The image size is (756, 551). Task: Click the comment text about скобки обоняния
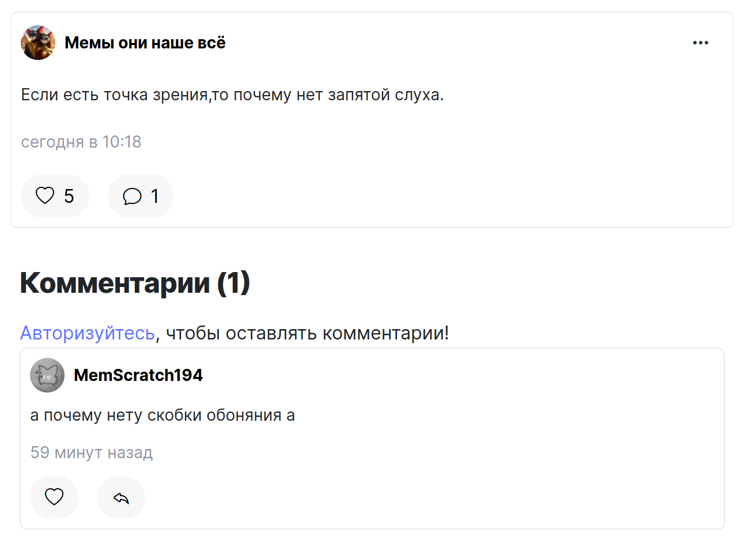point(162,414)
